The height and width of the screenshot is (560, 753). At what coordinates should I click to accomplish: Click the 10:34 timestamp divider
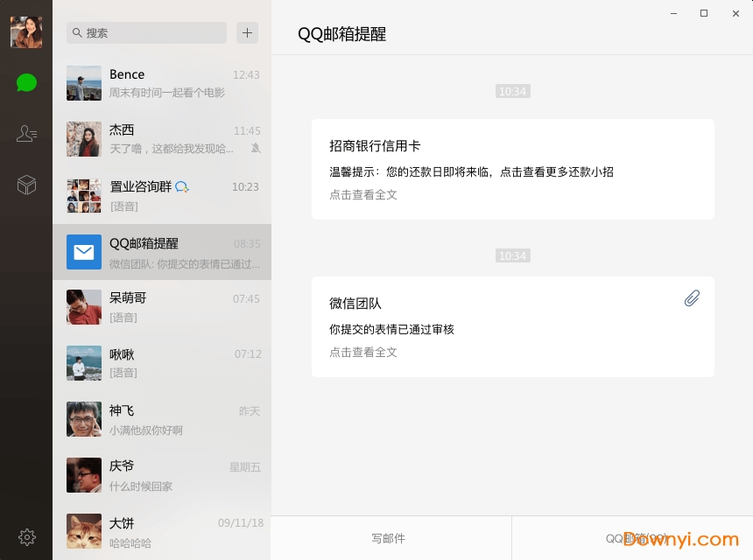(512, 91)
